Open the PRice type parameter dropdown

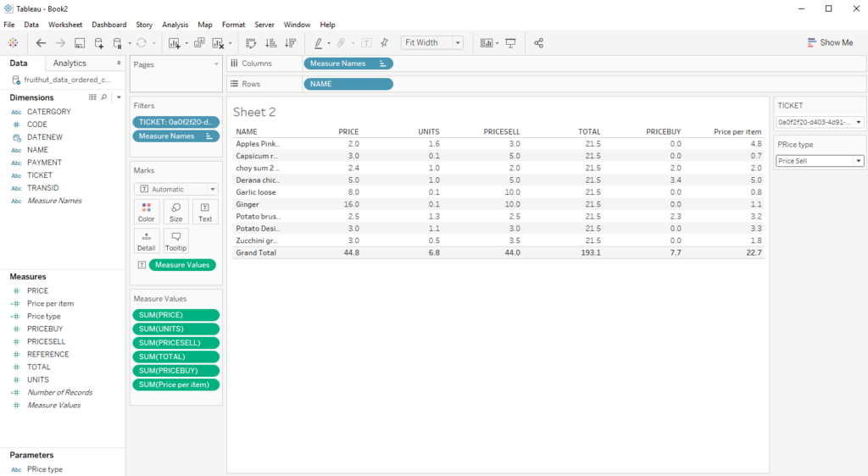pyautogui.click(x=859, y=161)
